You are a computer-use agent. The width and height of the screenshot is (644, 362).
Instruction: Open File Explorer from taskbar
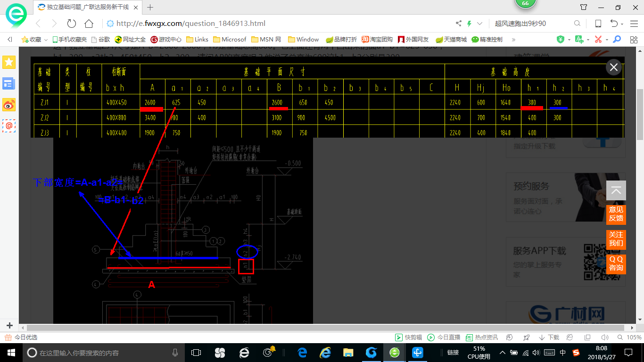pyautogui.click(x=348, y=353)
